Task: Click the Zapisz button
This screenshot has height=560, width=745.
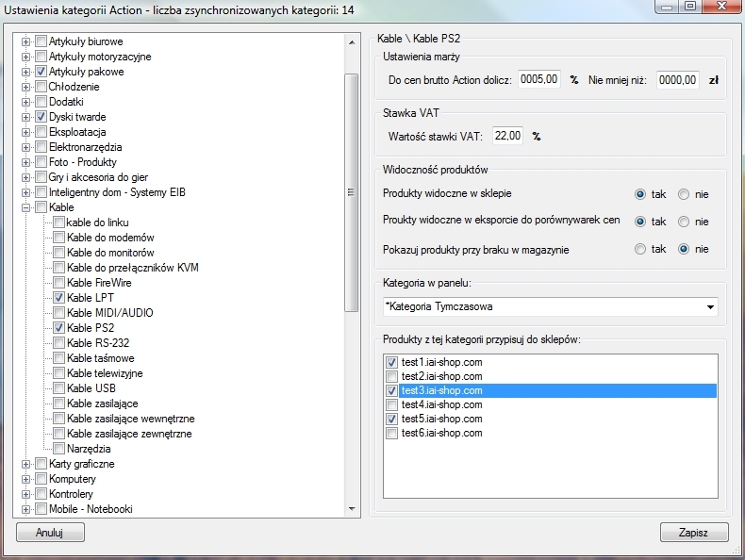Action: (694, 533)
